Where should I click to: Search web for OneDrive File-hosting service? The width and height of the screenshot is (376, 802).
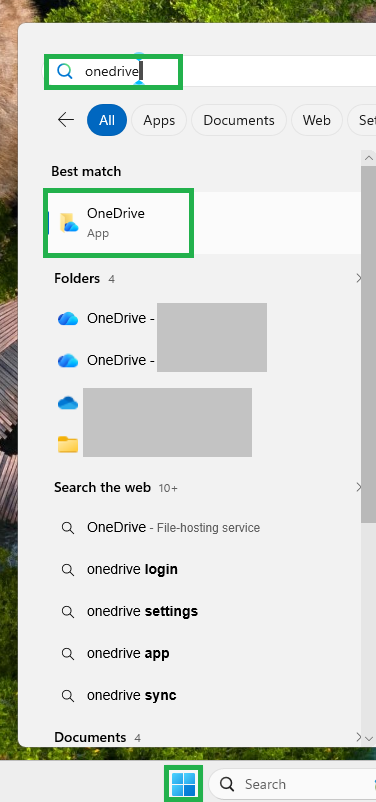(205, 527)
